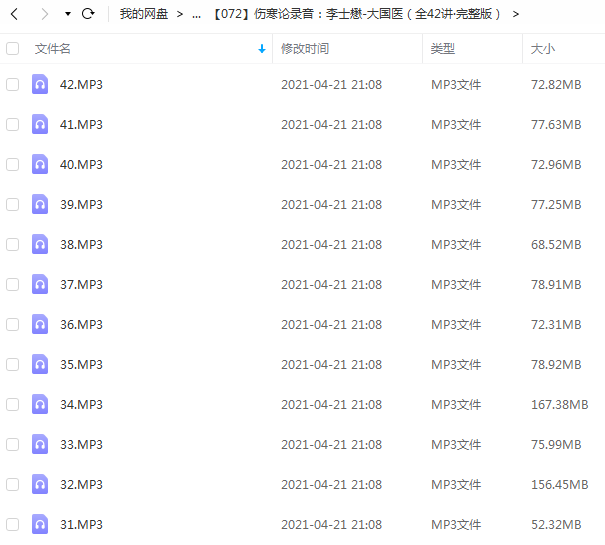This screenshot has width=605, height=545.
Task: Click the 75.99MB size value
Action: tap(556, 444)
